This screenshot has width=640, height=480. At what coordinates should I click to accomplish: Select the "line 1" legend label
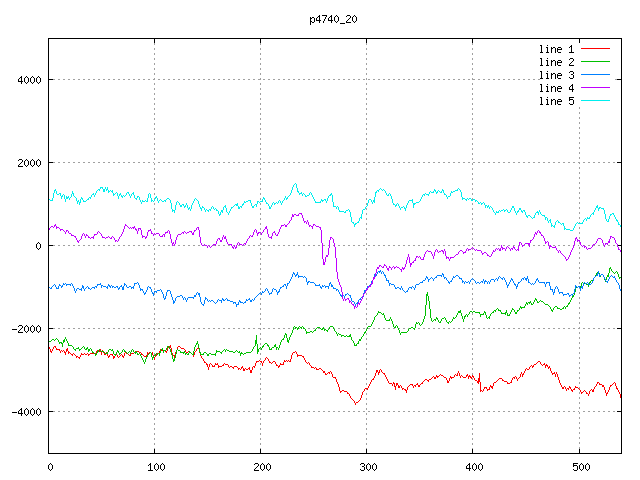[x=556, y=49]
